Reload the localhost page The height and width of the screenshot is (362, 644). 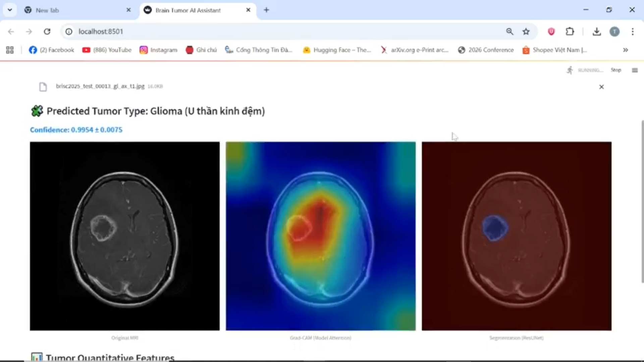coord(47,32)
